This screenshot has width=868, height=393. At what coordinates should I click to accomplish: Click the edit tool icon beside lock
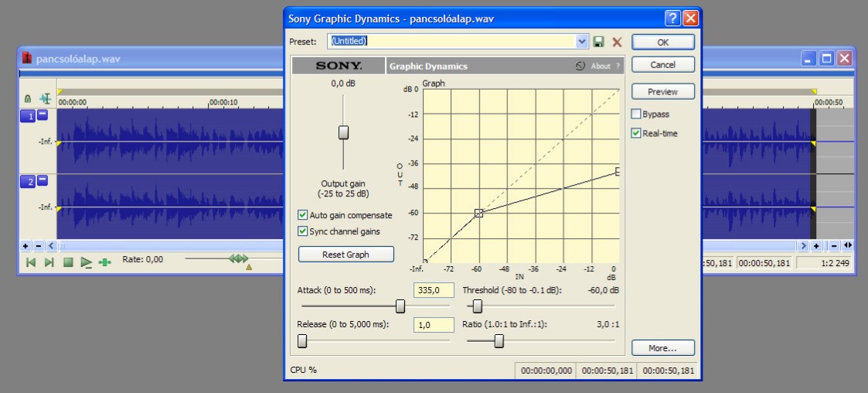pyautogui.click(x=46, y=99)
